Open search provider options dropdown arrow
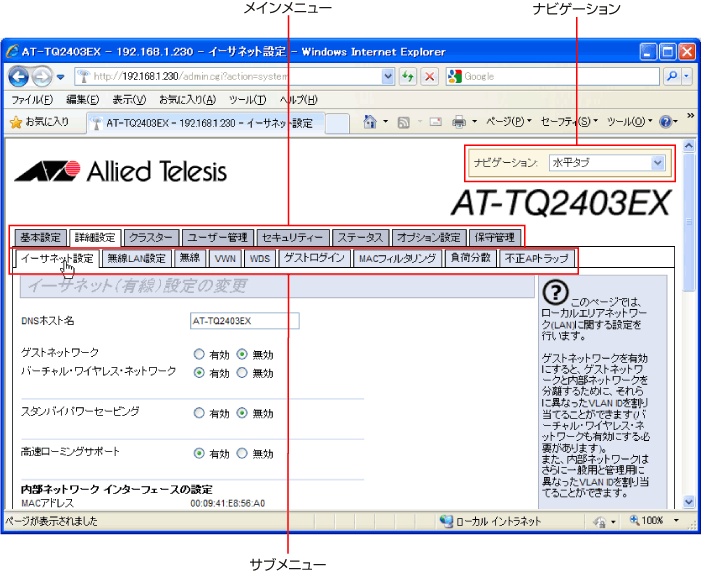Image resolution: width=702 pixels, height=573 pixels. click(687, 77)
